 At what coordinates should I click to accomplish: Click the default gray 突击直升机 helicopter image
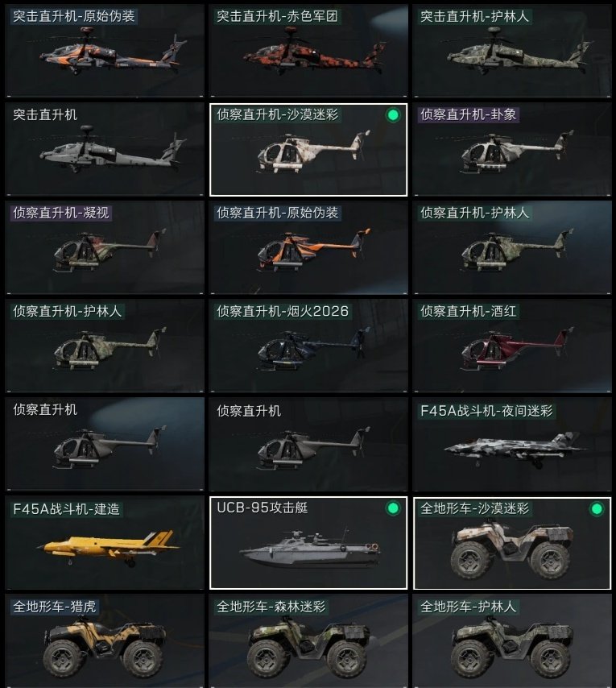(x=113, y=149)
